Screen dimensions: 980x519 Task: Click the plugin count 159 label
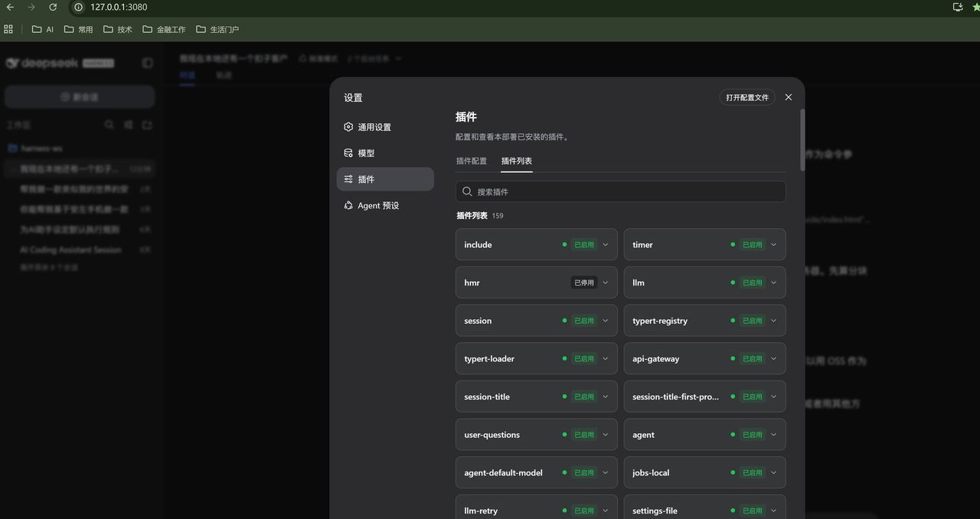point(498,216)
